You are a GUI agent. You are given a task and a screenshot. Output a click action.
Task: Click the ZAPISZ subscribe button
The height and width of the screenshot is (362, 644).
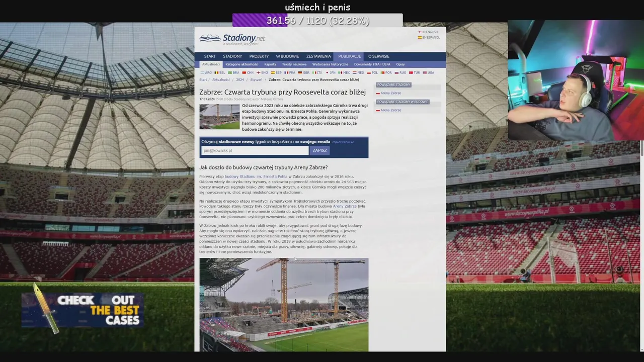pos(319,150)
